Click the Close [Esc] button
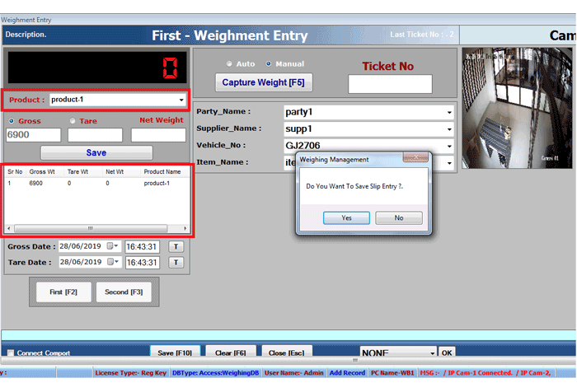This screenshot has height=392, width=577. [287, 352]
